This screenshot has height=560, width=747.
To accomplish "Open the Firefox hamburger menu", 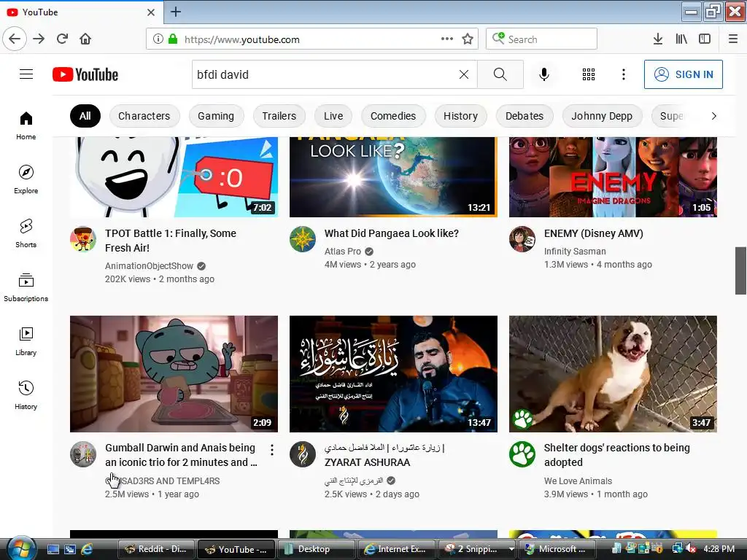I will [x=733, y=39].
